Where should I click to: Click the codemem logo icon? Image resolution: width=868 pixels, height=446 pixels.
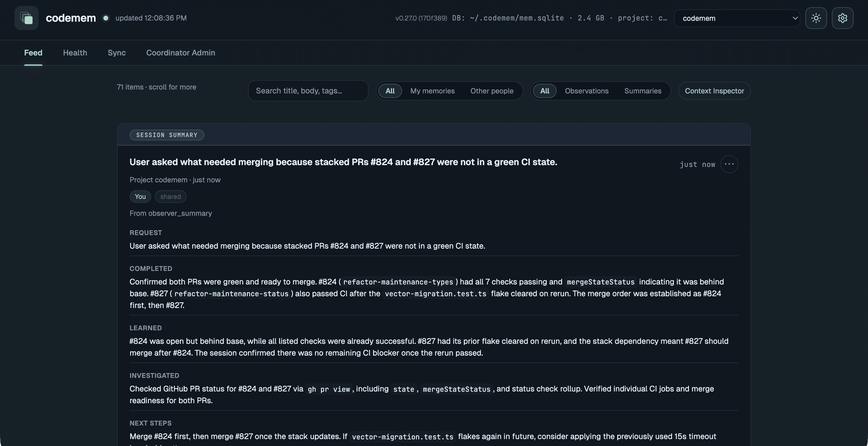coord(26,18)
